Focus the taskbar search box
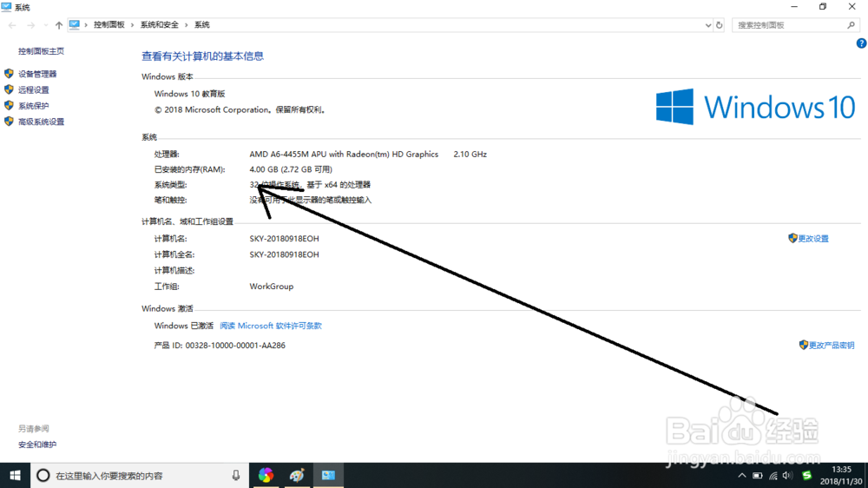The height and width of the screenshot is (488, 868). pos(140,475)
